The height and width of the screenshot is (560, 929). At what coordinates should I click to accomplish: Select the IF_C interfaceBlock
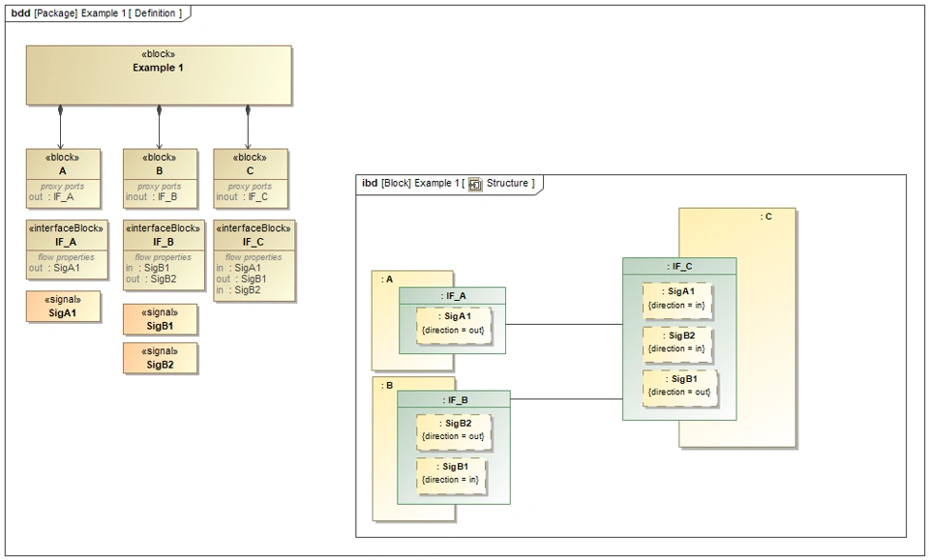tap(254, 260)
